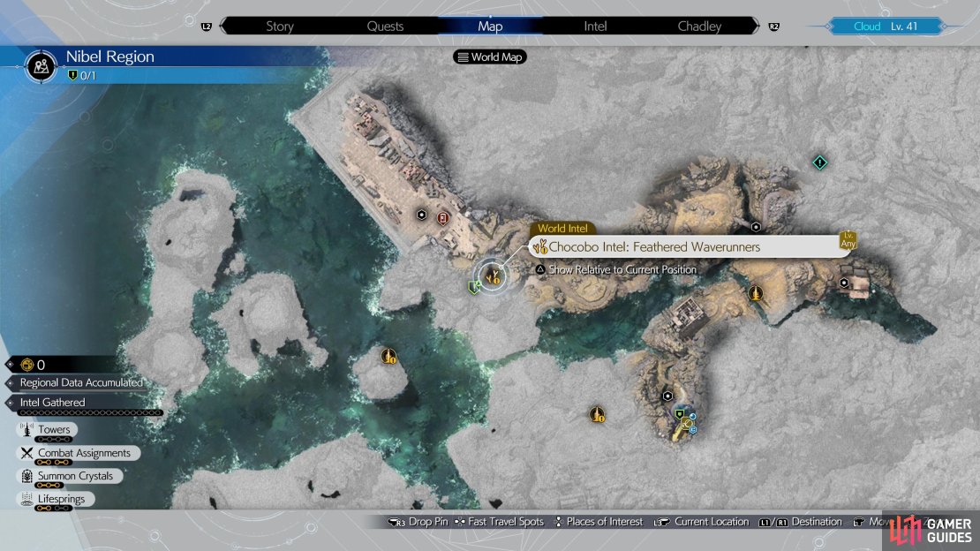Select the Towers category
Image resolution: width=980 pixels, height=551 pixels.
click(x=48, y=430)
